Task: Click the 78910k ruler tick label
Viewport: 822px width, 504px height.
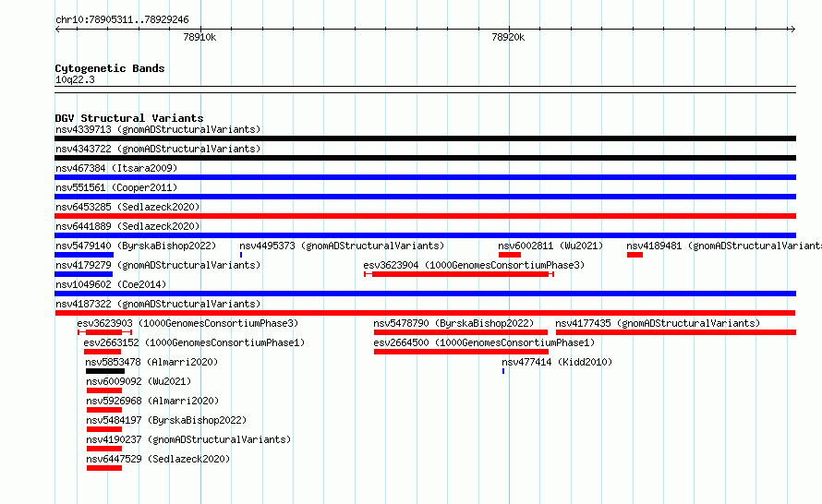Action: 199,37
